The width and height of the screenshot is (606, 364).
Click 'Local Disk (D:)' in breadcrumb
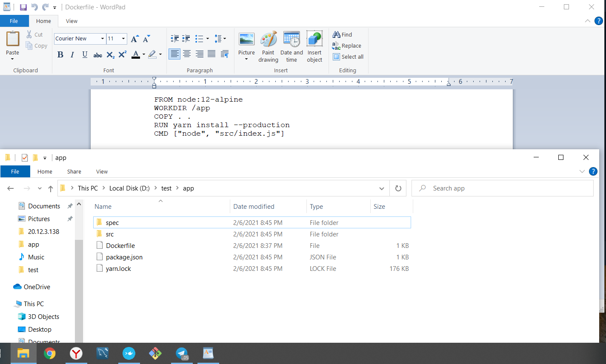[x=129, y=188]
